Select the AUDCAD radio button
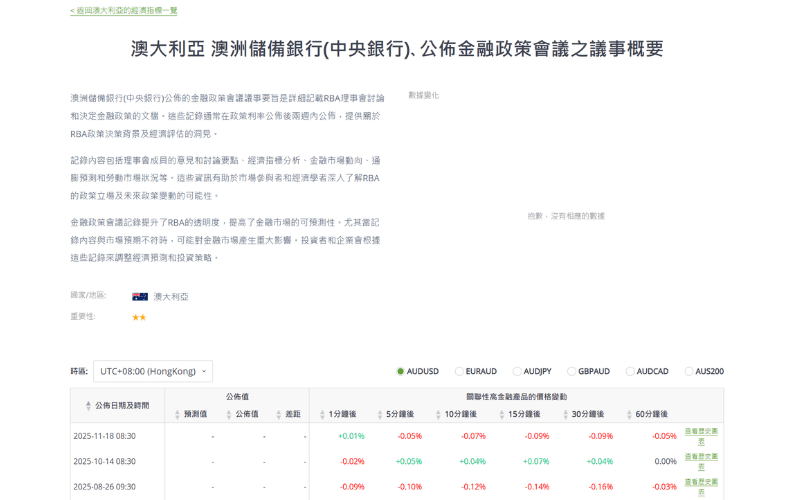This screenshot has height=500, width=800. tap(630, 371)
